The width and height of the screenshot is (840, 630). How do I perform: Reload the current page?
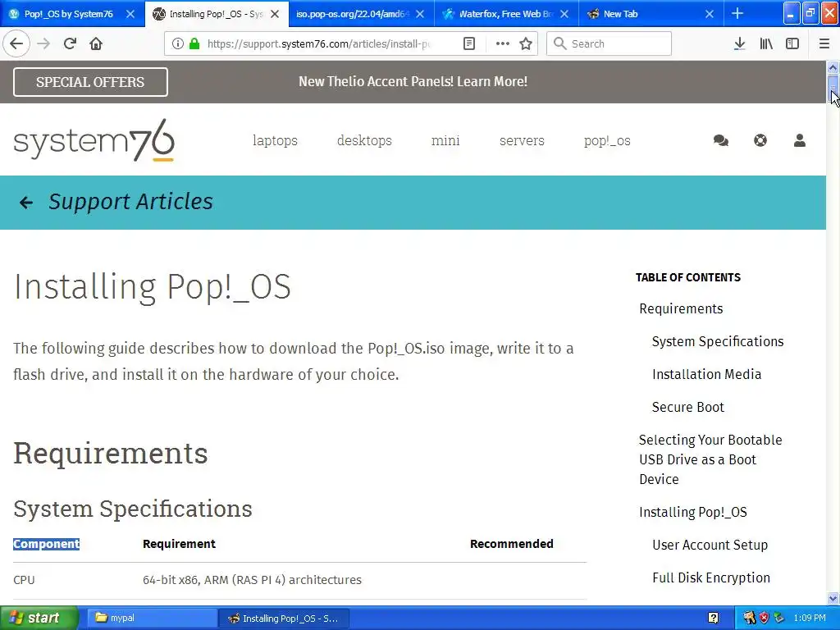tap(70, 44)
